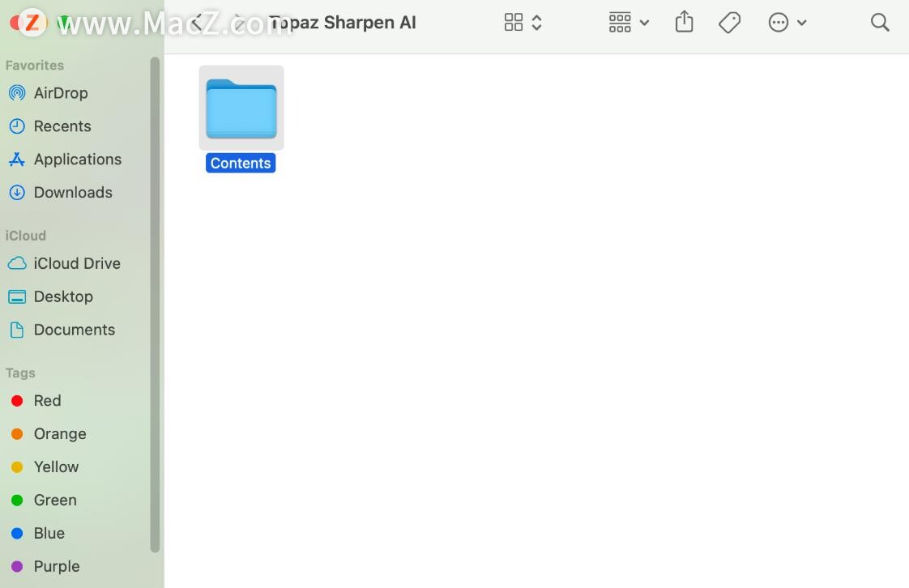
Task: Click the iCloud Drive cloud icon
Action: tap(17, 263)
